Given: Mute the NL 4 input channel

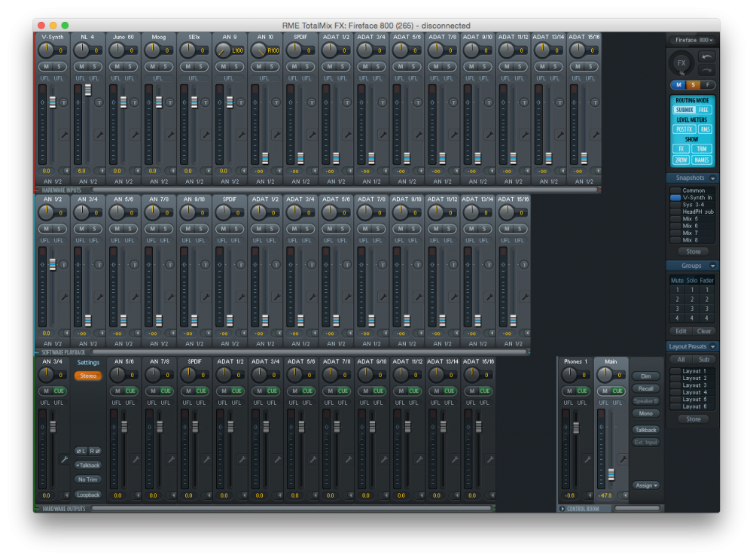Looking at the screenshot, I should [x=81, y=66].
